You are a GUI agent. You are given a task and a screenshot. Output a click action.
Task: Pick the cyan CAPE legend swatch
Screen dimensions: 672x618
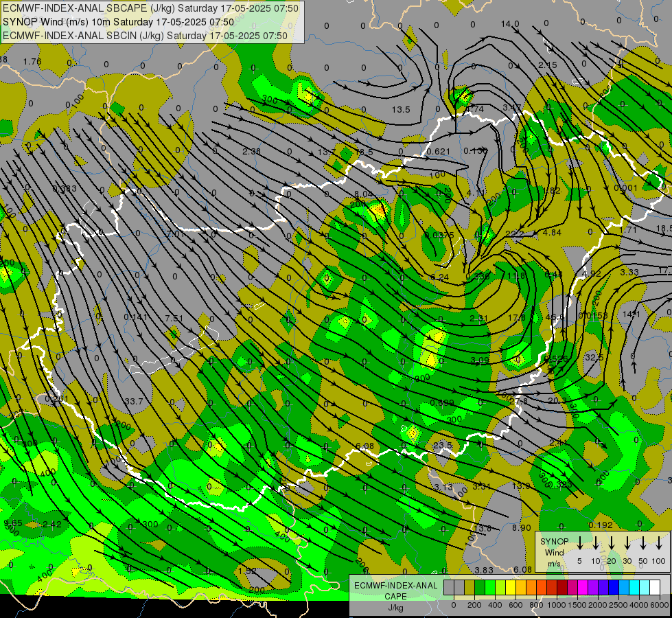coord(634,588)
